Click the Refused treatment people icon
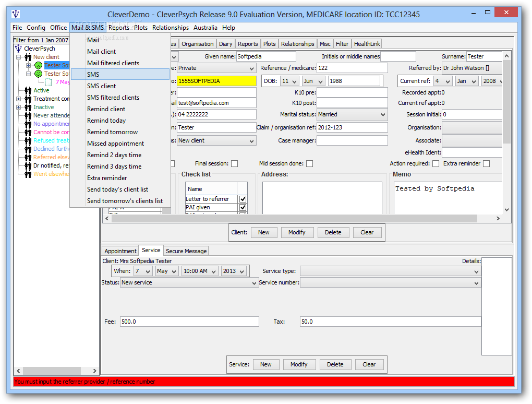The image size is (532, 404). (x=28, y=140)
